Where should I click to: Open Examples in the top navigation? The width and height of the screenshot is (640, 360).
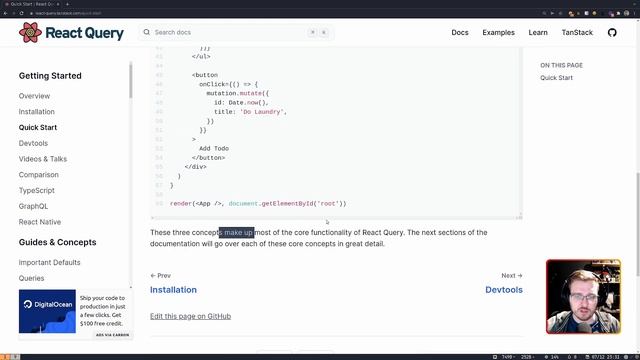click(498, 33)
